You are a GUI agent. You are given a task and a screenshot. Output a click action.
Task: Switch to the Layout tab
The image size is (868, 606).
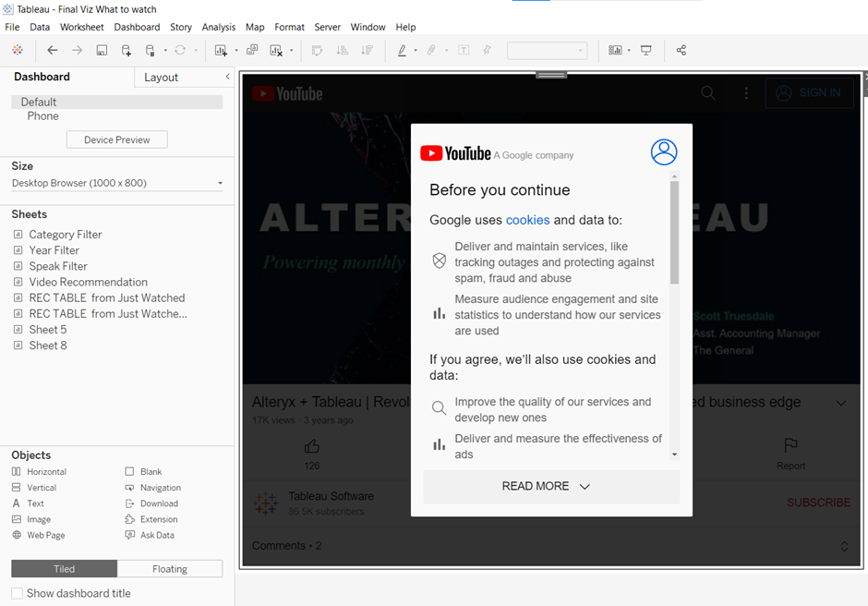pyautogui.click(x=161, y=78)
